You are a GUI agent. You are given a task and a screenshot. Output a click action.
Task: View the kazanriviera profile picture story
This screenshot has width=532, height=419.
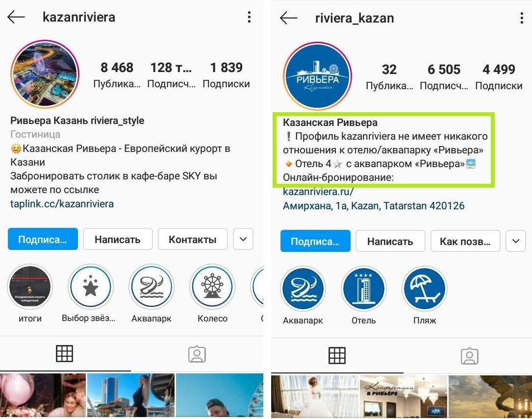click(45, 74)
